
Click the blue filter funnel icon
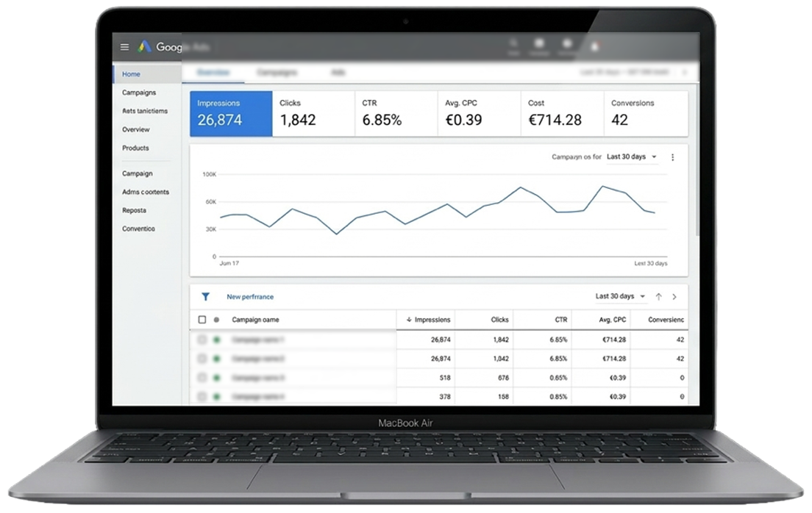[206, 297]
